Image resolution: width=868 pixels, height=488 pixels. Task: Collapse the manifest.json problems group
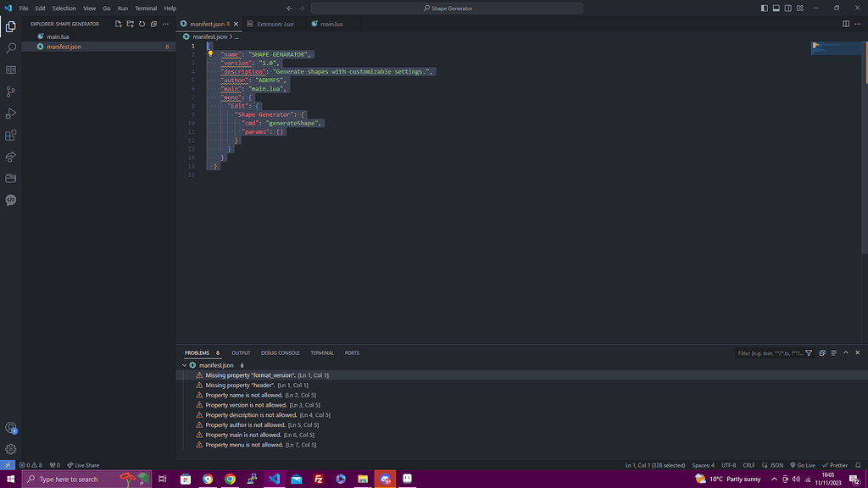(x=185, y=365)
